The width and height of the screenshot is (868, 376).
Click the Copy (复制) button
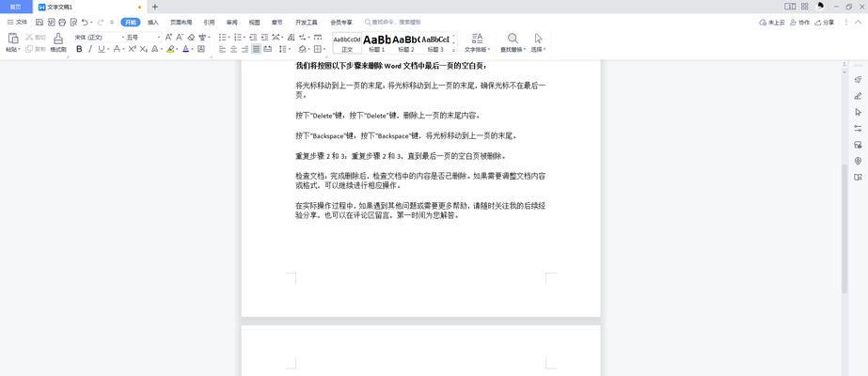point(36,49)
